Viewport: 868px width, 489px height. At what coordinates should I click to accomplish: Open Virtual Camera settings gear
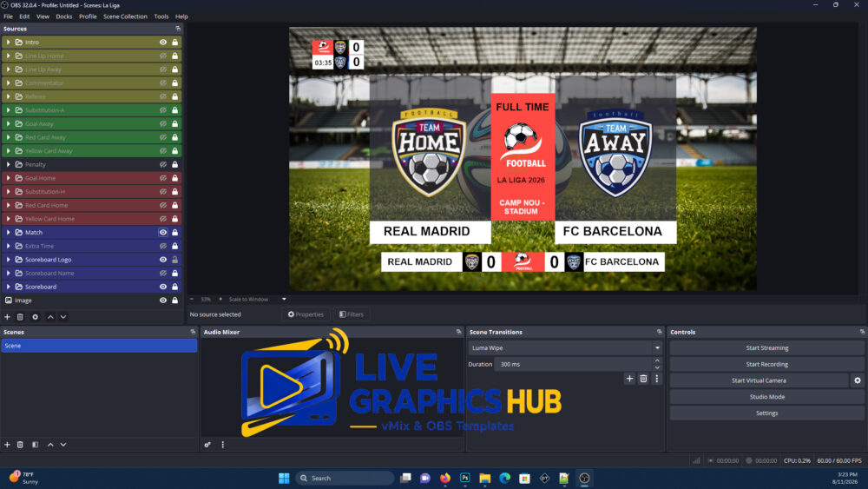click(x=858, y=380)
